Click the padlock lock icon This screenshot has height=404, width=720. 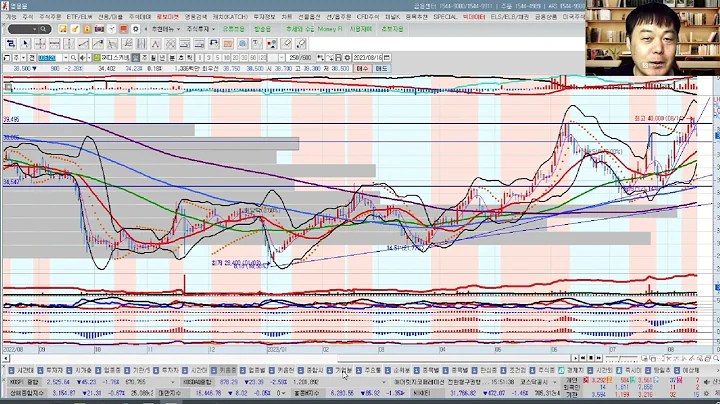87,29
